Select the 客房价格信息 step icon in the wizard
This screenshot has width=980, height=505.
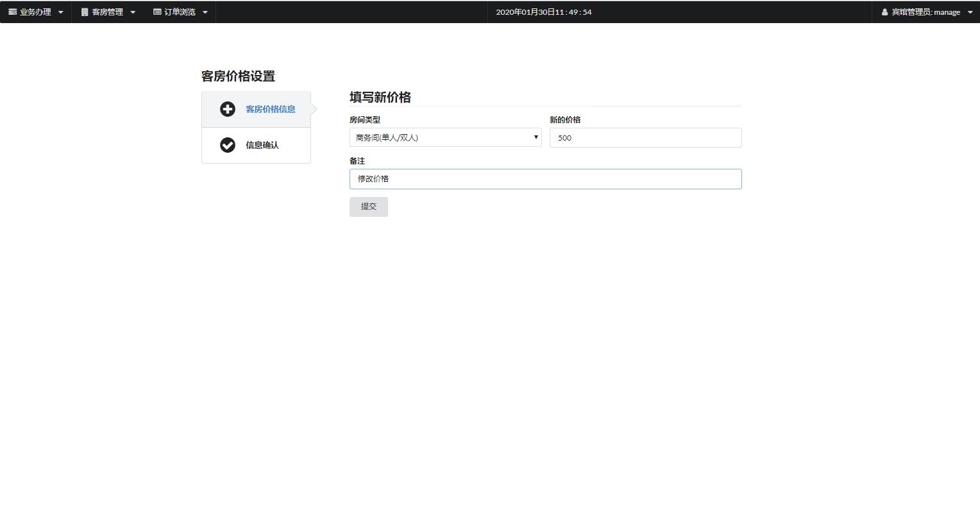click(228, 109)
